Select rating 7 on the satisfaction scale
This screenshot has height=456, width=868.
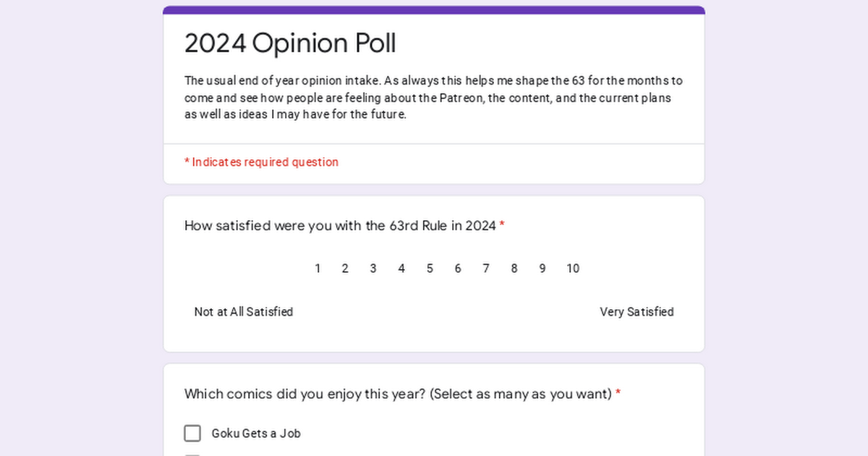tap(486, 269)
